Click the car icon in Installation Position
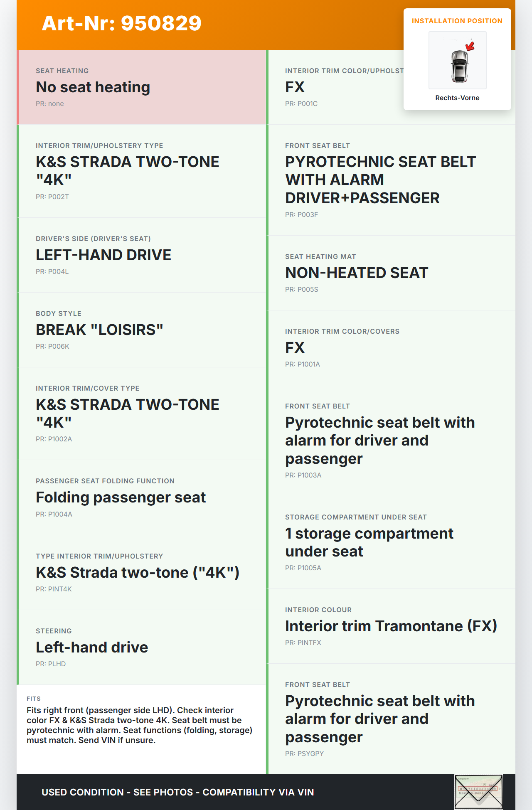Image resolution: width=532 pixels, height=810 pixels. 459,66
